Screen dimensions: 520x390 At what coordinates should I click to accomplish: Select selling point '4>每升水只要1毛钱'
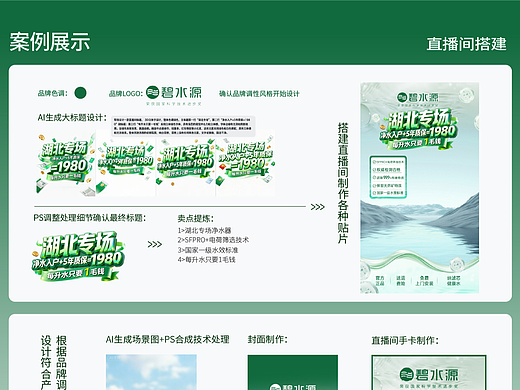[206, 260]
